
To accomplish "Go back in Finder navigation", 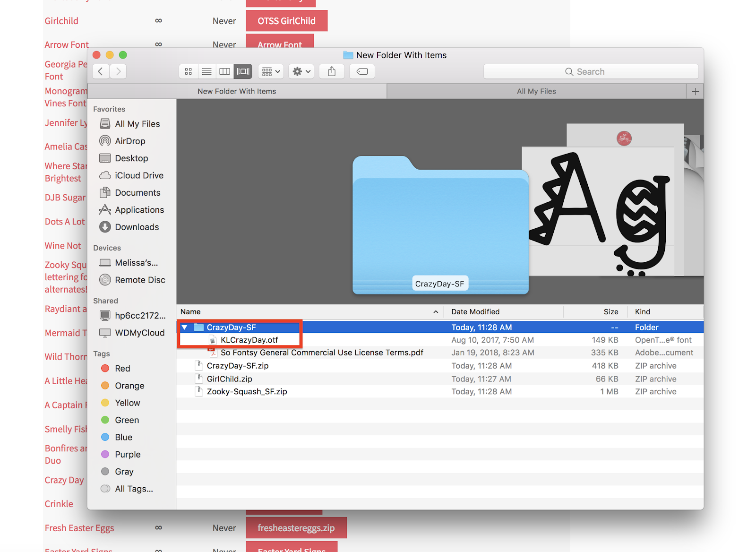I will click(101, 71).
